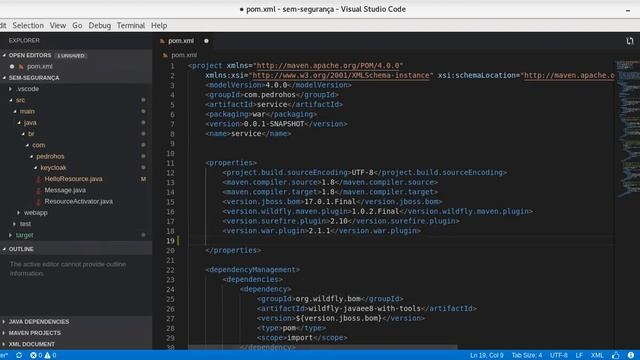The width and height of the screenshot is (640, 360).
Task: Switch to the pom.xml editor tab
Action: 184,41
